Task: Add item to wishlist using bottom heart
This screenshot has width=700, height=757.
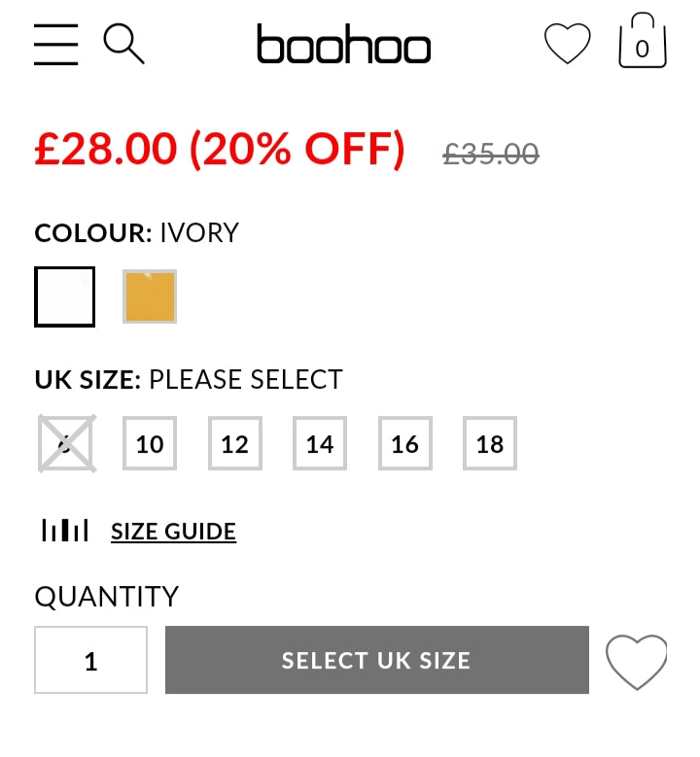Action: pyautogui.click(x=636, y=662)
